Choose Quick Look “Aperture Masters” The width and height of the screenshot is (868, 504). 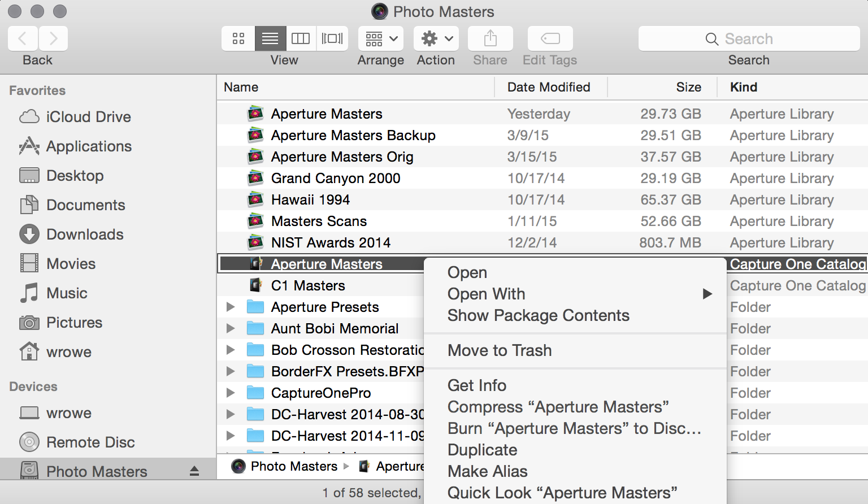(575, 493)
